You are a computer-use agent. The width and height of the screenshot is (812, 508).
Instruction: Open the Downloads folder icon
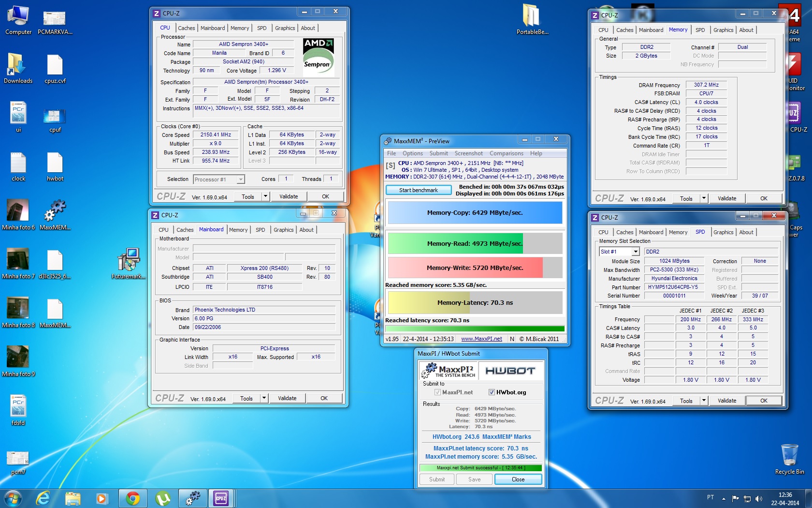click(18, 69)
